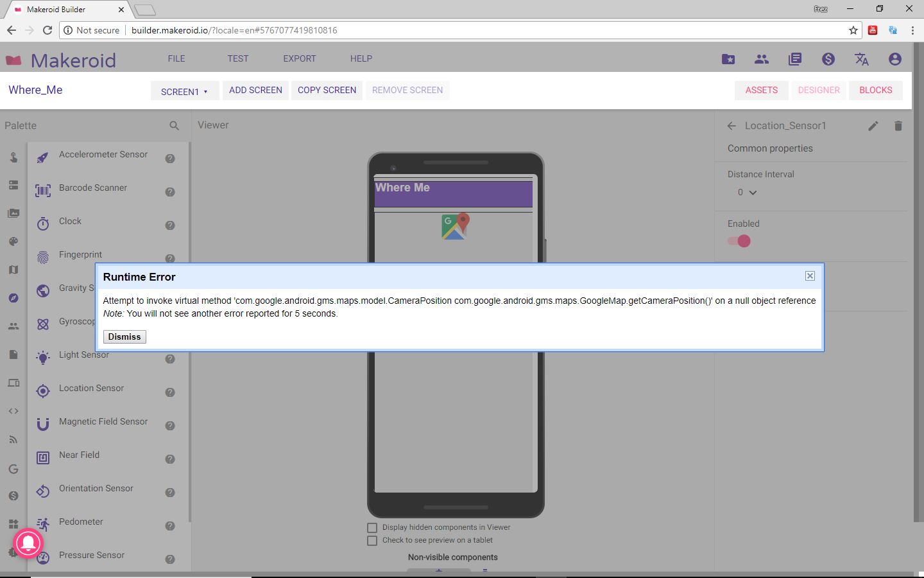Close the Runtime Error dialog with the X icon
Image resolution: width=924 pixels, height=578 pixels.
click(810, 276)
